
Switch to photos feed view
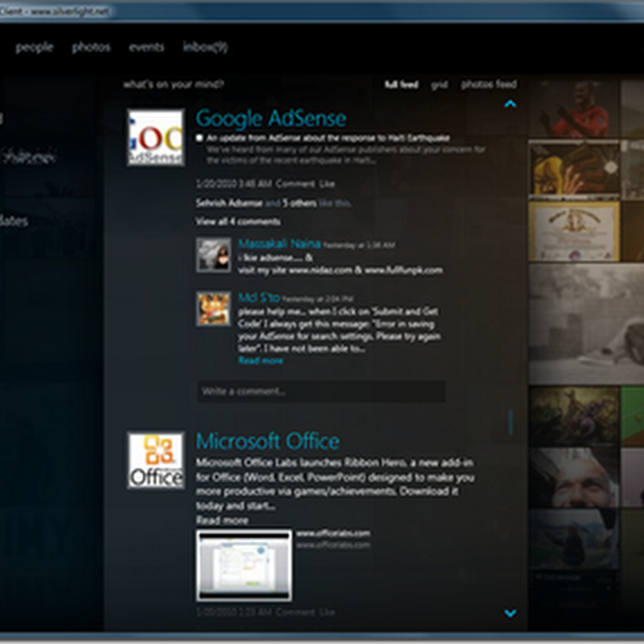(x=489, y=85)
